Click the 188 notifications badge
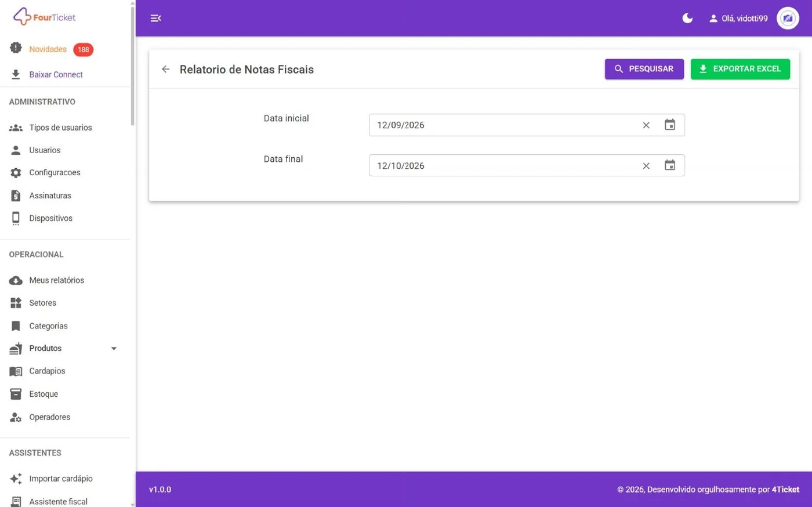812x507 pixels. click(84, 50)
